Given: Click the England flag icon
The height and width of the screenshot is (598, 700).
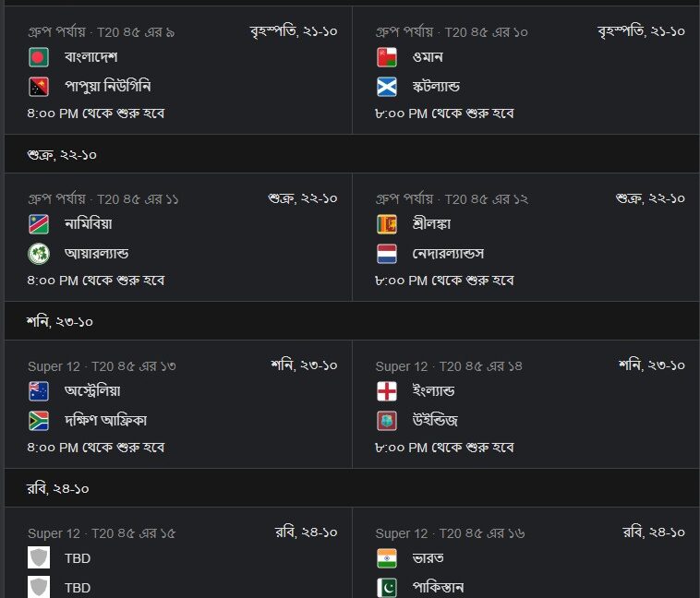Looking at the screenshot, I should (x=387, y=391).
